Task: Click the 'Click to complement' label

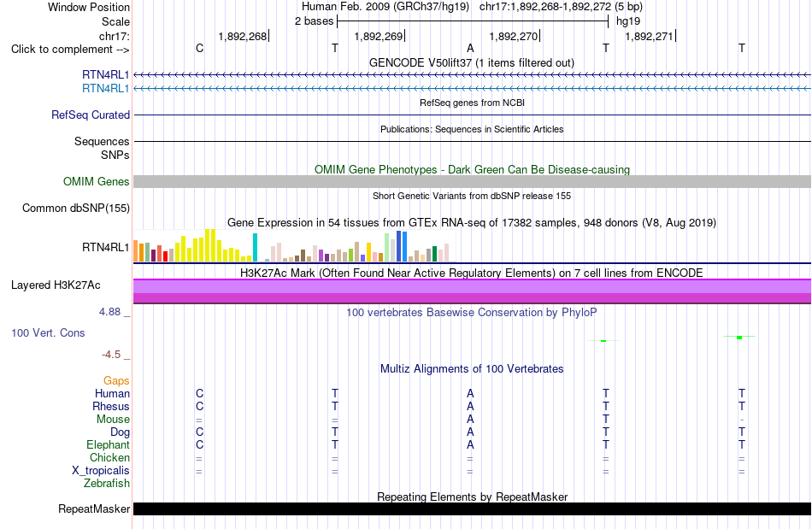Action: coord(70,50)
